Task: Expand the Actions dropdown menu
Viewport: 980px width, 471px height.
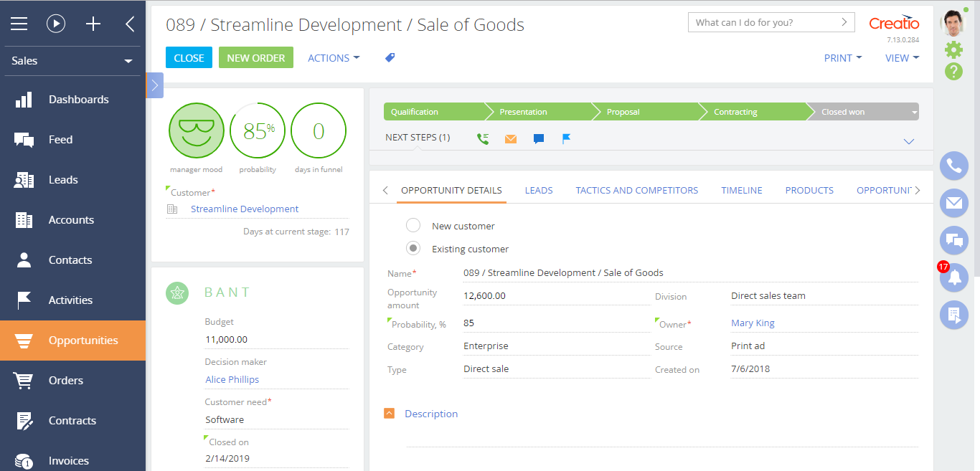Action: (334, 58)
